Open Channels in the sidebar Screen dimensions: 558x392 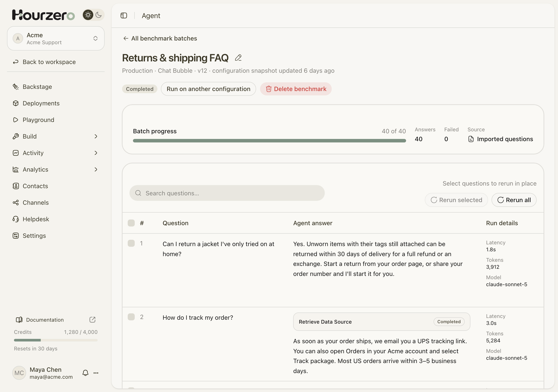tap(56, 203)
